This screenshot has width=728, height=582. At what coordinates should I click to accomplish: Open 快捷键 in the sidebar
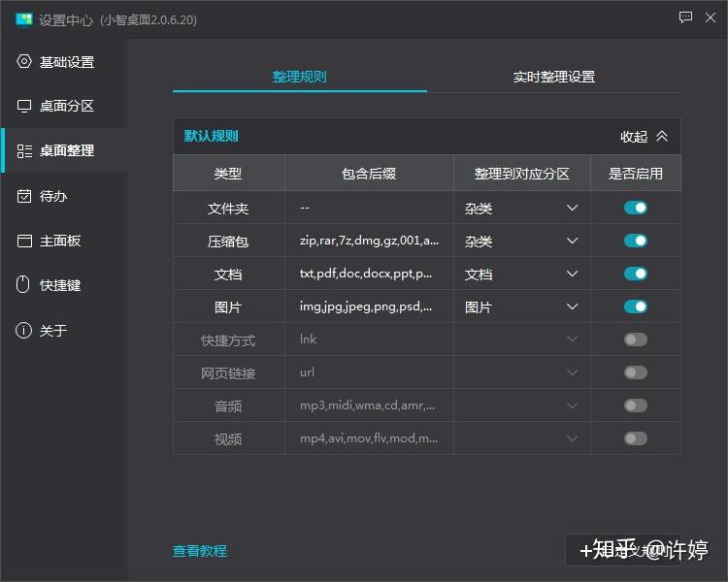(64, 285)
